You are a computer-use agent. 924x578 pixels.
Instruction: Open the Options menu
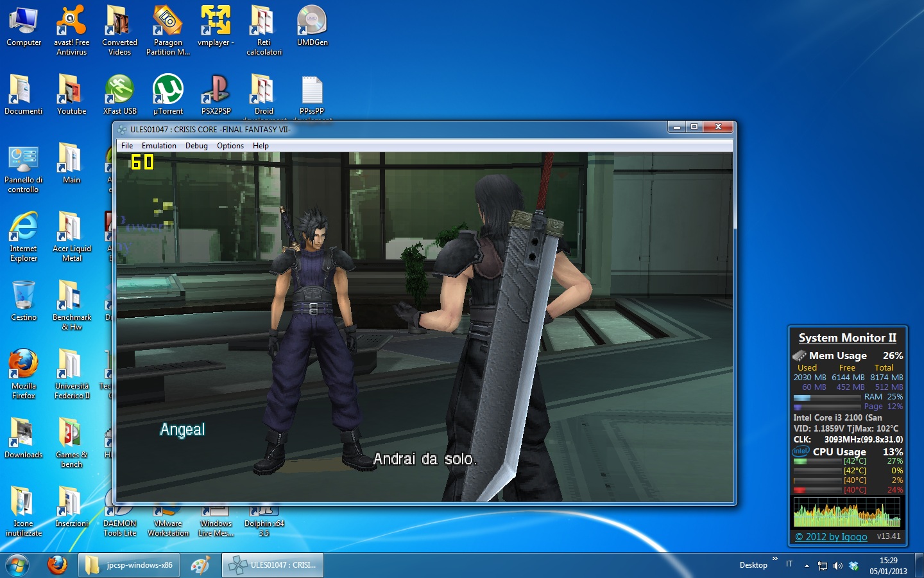230,146
